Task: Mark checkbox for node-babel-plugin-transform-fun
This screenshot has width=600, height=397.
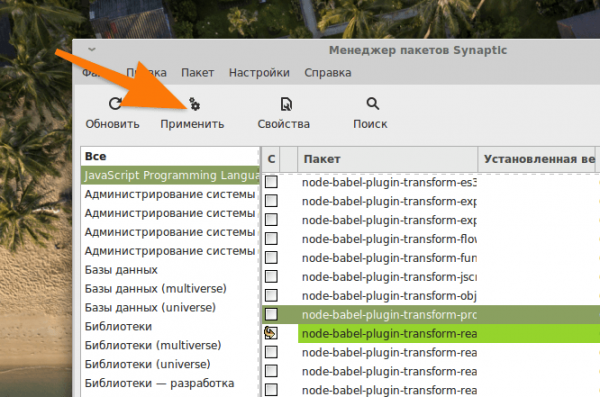Action: [x=271, y=258]
